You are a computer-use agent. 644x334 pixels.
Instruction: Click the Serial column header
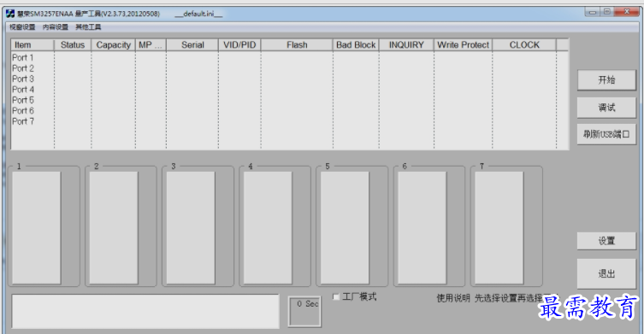coord(192,44)
